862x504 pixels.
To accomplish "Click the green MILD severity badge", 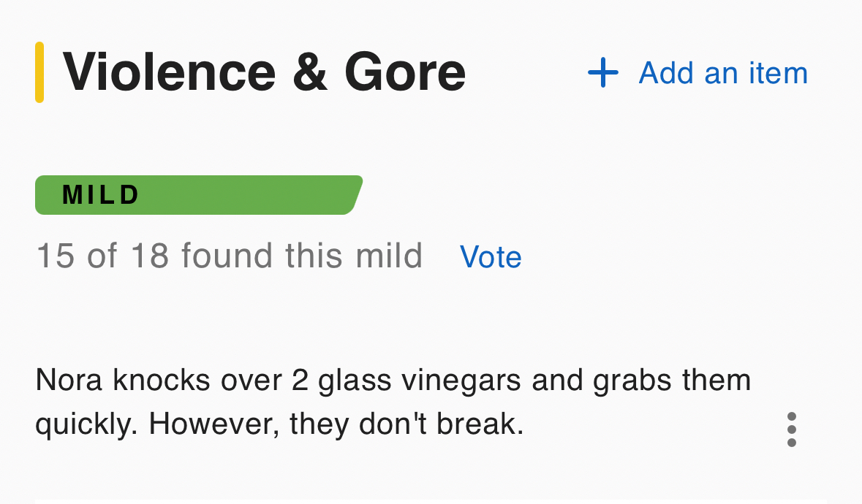I will (197, 195).
